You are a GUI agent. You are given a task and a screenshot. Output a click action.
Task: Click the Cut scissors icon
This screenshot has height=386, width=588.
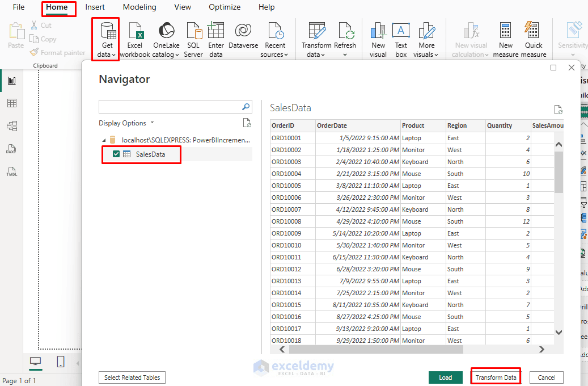(34, 26)
